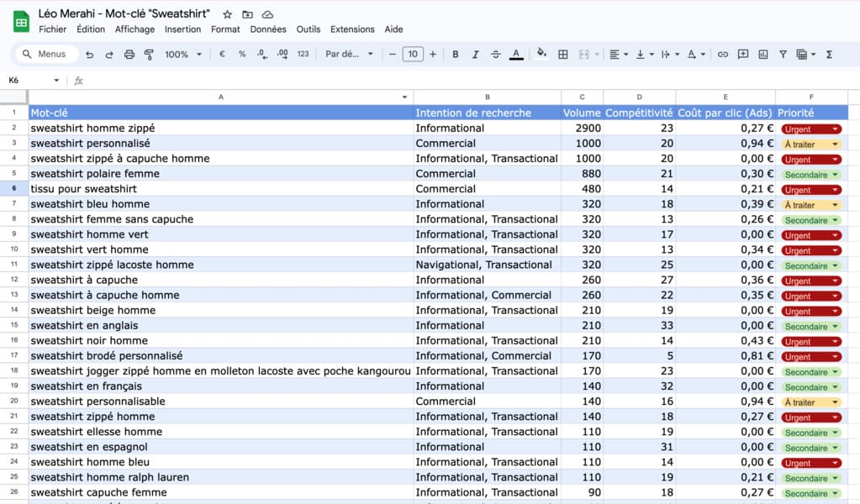Open more number formats 123
Image resolution: width=860 pixels, height=504 pixels.
(303, 55)
